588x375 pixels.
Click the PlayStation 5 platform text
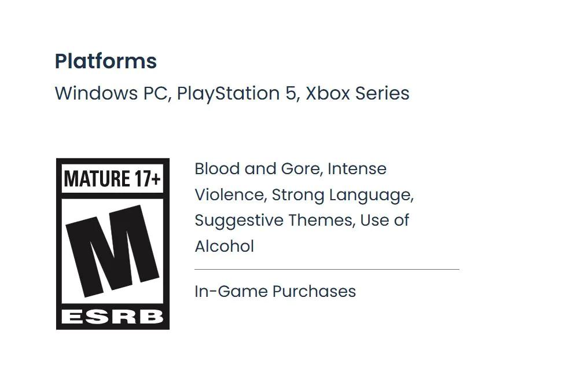coord(236,93)
